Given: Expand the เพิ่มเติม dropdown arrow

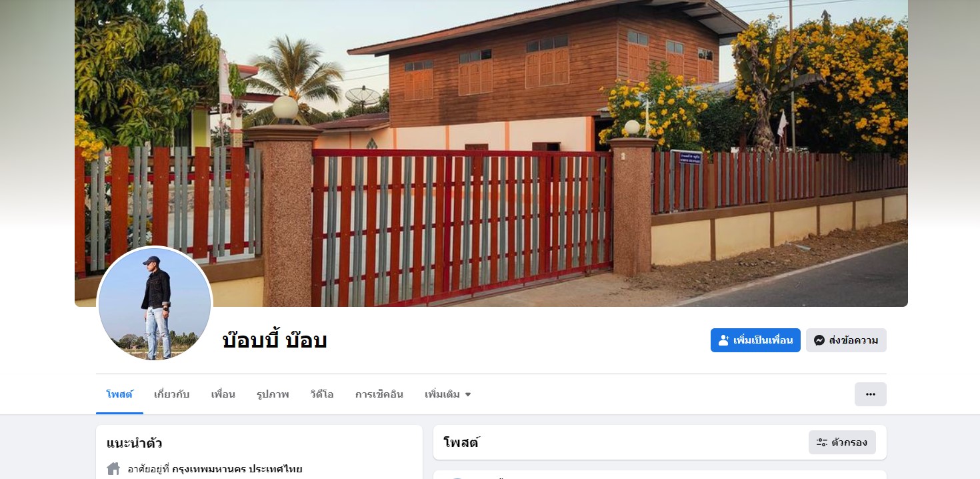Looking at the screenshot, I should pyautogui.click(x=468, y=394).
